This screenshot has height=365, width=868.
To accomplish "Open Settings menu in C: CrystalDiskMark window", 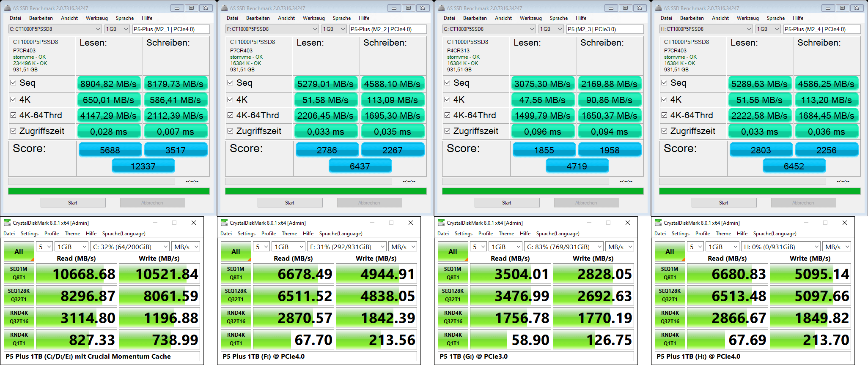I will pyautogui.click(x=30, y=234).
